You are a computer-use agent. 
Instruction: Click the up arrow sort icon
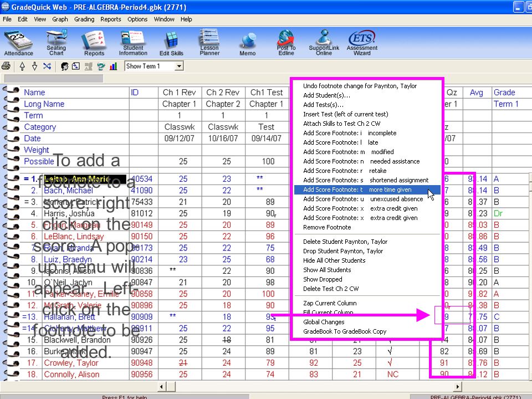click(x=22, y=66)
